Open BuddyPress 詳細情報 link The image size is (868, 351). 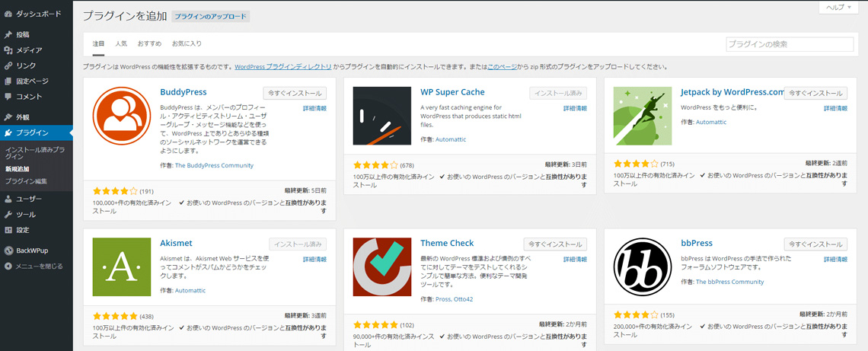(x=314, y=108)
